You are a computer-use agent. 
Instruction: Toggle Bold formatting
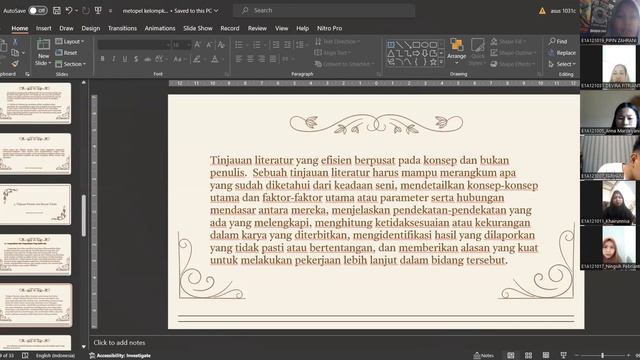[x=102, y=59]
